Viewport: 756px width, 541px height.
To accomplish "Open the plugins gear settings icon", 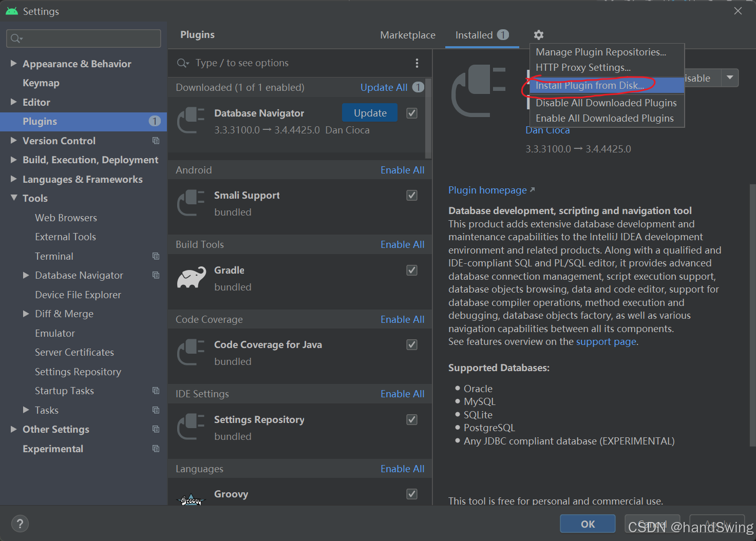I will point(538,35).
